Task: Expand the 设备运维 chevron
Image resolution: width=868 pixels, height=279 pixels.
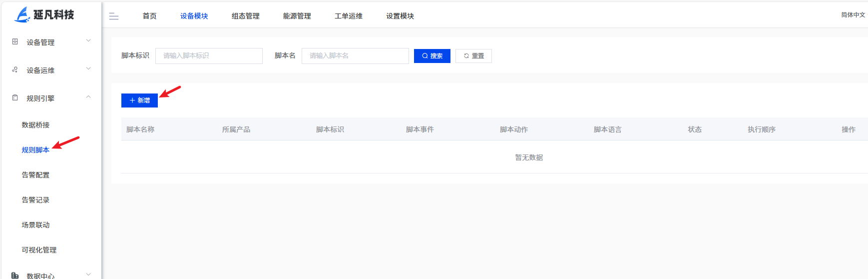Action: pyautogui.click(x=88, y=69)
